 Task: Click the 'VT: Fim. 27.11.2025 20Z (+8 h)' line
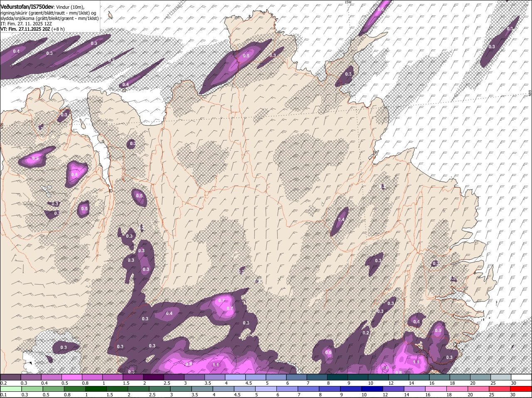[32, 29]
